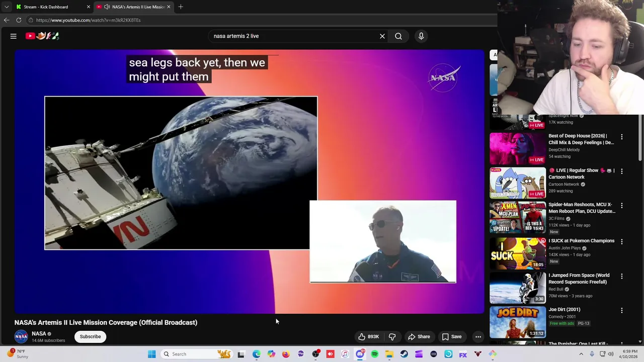Open Task View from taskbar
This screenshot has height=362, width=644.
click(x=241, y=354)
